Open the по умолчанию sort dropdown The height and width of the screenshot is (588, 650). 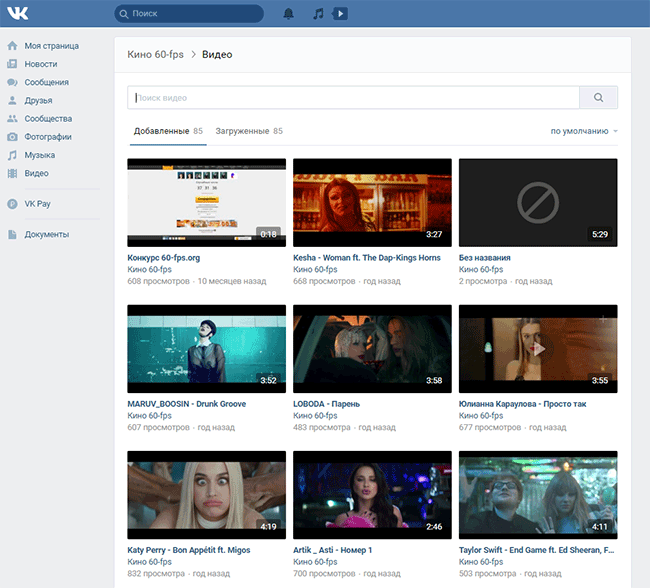[x=584, y=131]
